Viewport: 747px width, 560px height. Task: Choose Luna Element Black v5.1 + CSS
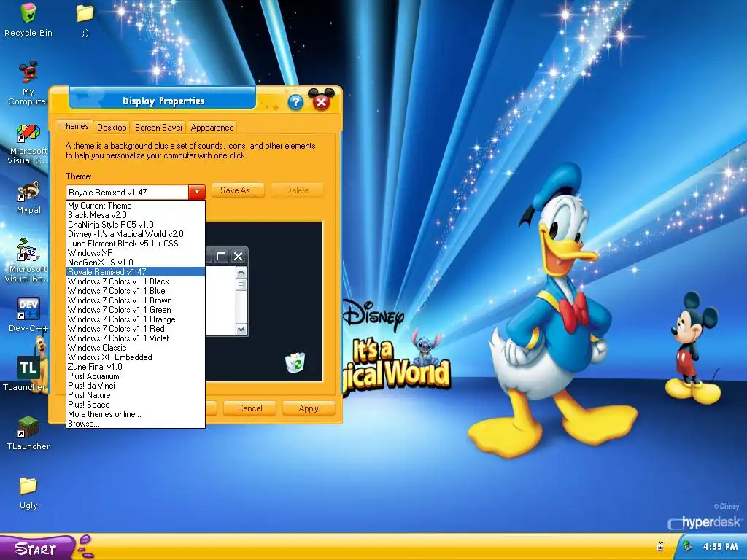click(x=136, y=244)
